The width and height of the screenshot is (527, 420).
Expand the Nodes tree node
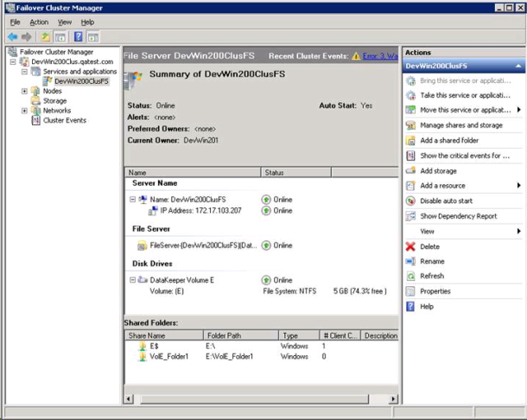24,91
